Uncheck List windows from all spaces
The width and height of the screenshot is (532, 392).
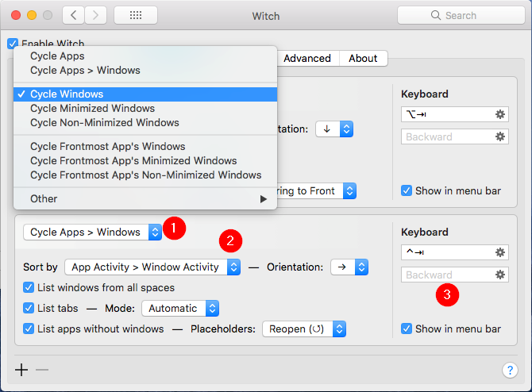(29, 287)
